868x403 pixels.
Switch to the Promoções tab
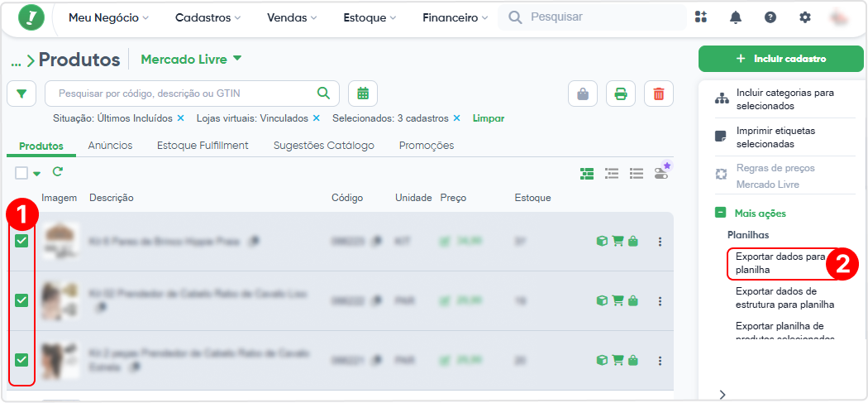tap(427, 146)
